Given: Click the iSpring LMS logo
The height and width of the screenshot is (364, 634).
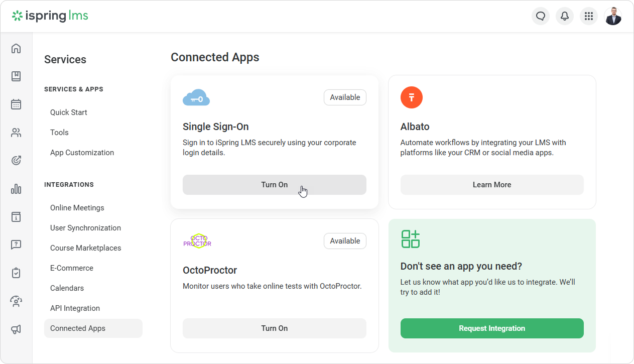Looking at the screenshot, I should (x=50, y=16).
